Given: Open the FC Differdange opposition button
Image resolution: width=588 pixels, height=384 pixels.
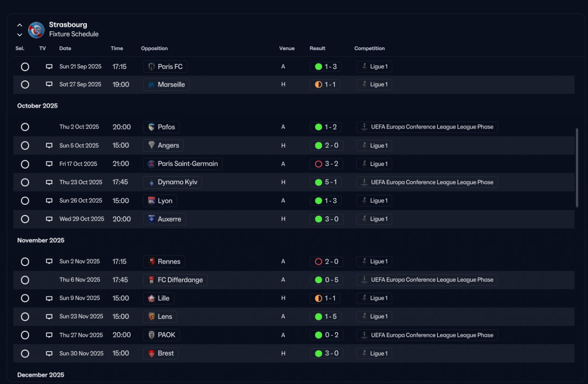Looking at the screenshot, I should point(175,280).
